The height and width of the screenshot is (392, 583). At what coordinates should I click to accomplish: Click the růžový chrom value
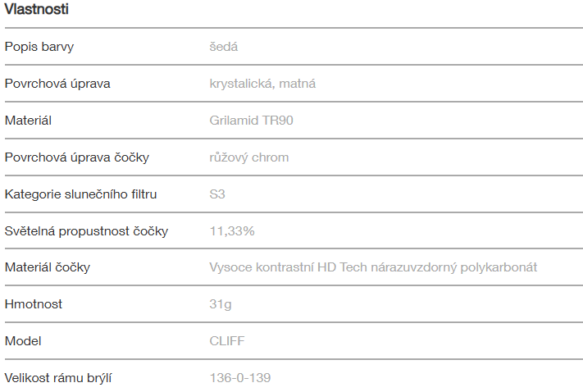coord(249,157)
